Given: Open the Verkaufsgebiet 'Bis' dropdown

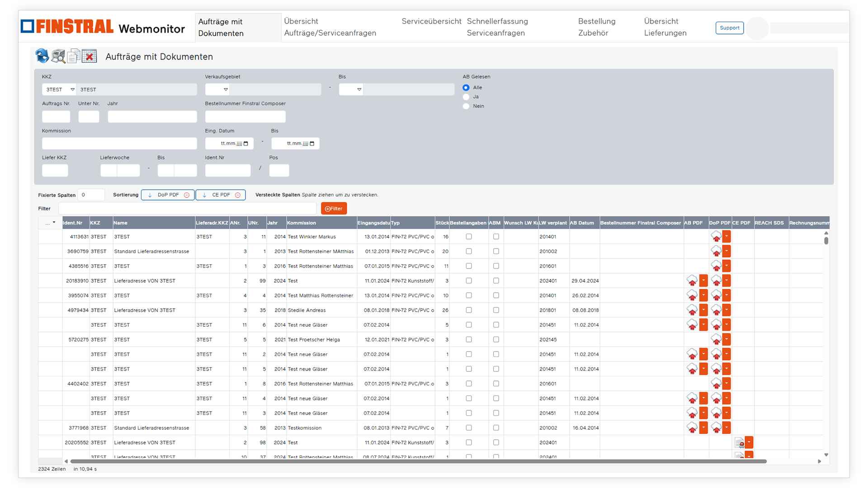Looking at the screenshot, I should pos(351,89).
